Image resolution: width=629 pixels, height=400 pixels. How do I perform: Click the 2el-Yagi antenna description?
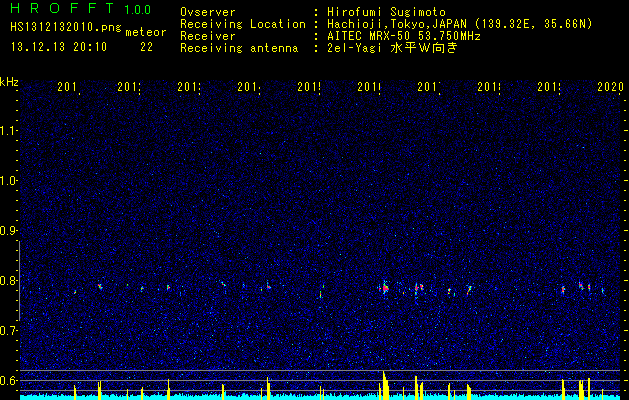[392, 49]
